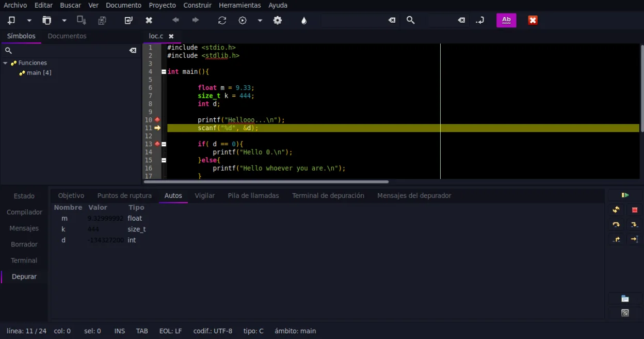
Task: Click the Run to Cursor icon
Action: [x=635, y=239]
